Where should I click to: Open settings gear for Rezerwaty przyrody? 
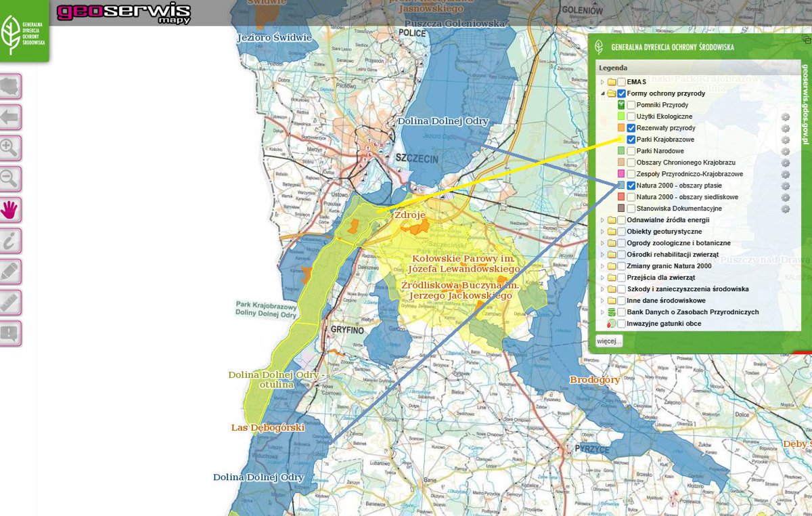tap(786, 128)
